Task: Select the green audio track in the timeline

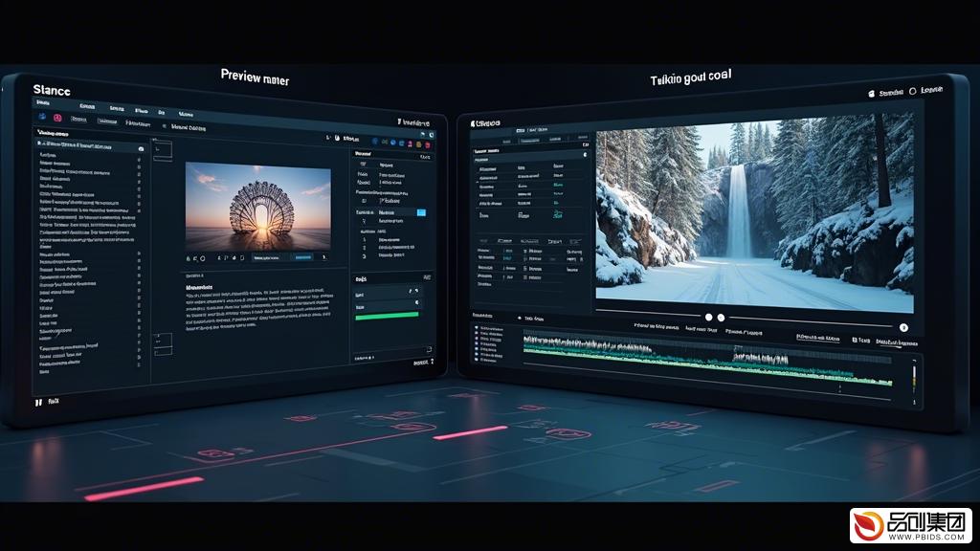Action: tap(707, 366)
